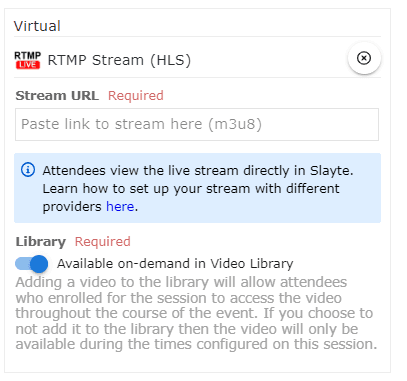Click the red LIVE badge under RTMP
Viewport: 407px width, 381px height.
[x=28, y=65]
